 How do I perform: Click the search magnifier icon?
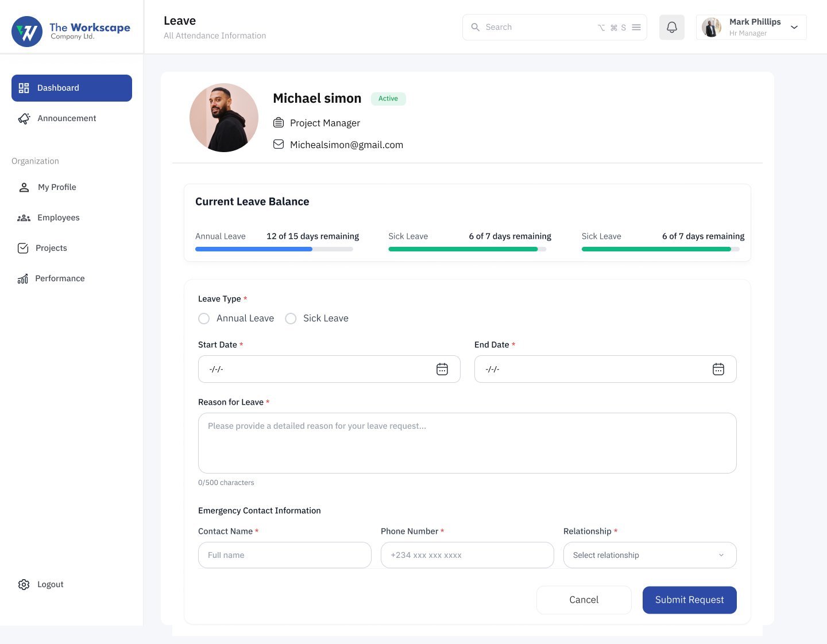tap(476, 27)
